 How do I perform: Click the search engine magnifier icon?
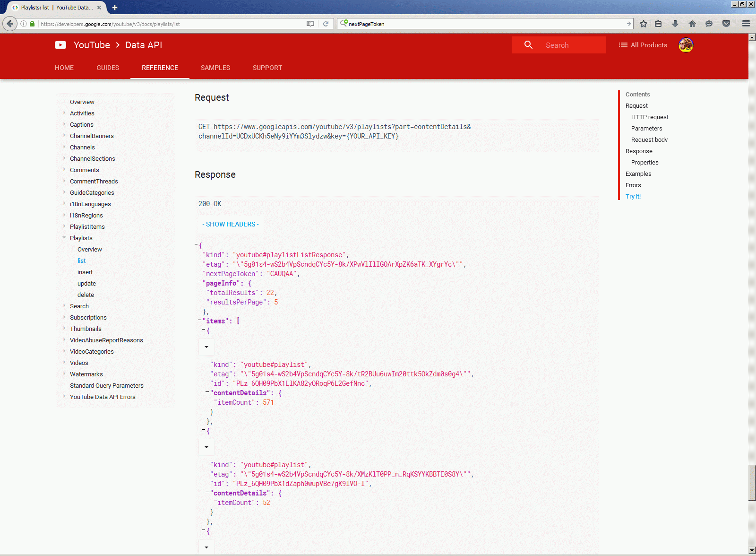click(344, 23)
